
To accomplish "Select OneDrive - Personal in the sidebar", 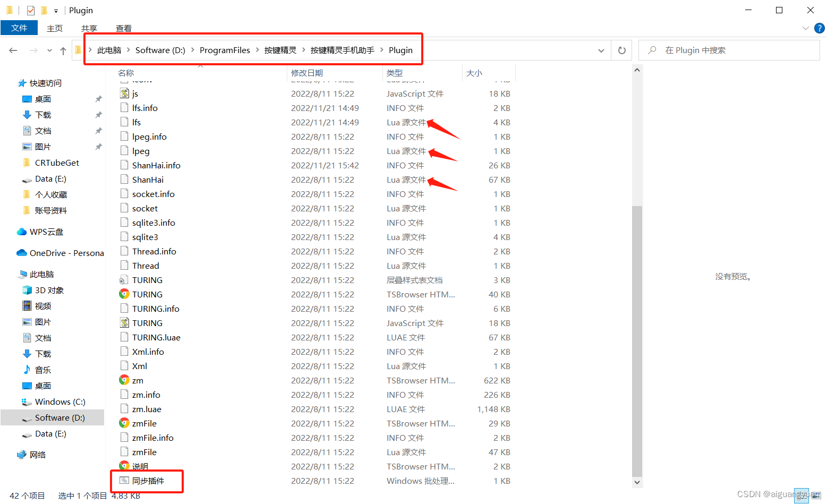I will (x=66, y=253).
